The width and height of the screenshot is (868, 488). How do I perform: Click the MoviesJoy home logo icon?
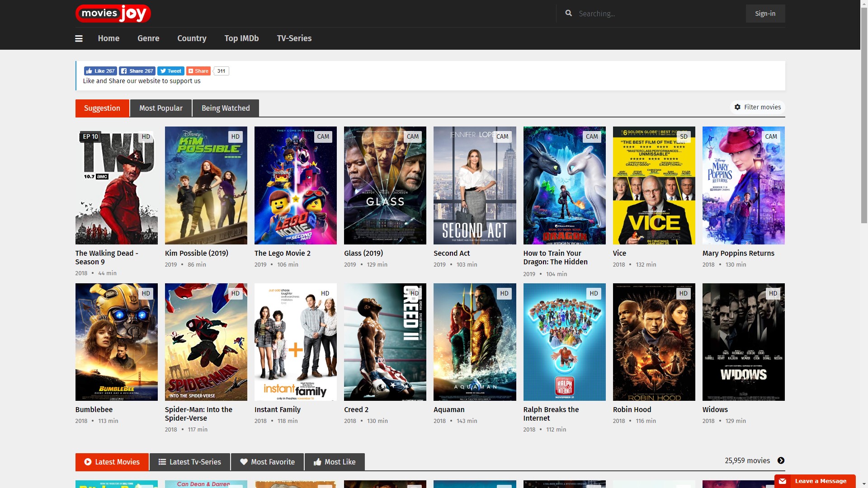[x=113, y=13]
